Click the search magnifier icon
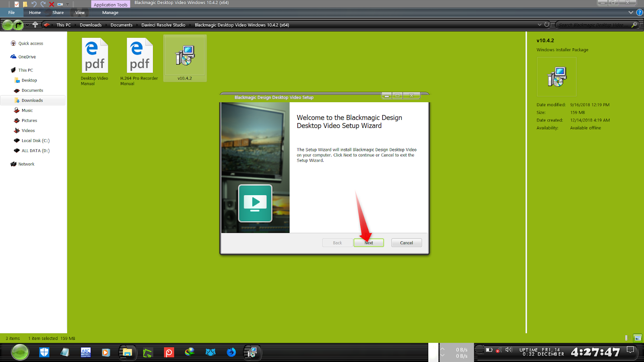 634,25
